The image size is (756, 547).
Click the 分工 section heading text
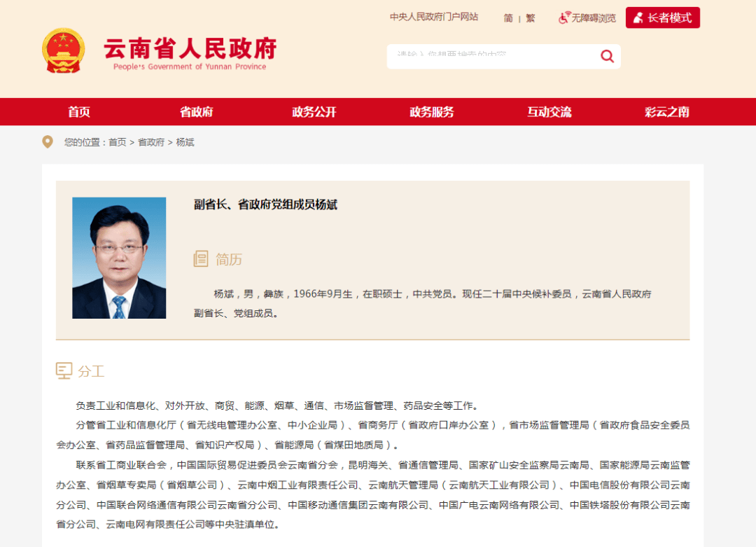pos(91,371)
